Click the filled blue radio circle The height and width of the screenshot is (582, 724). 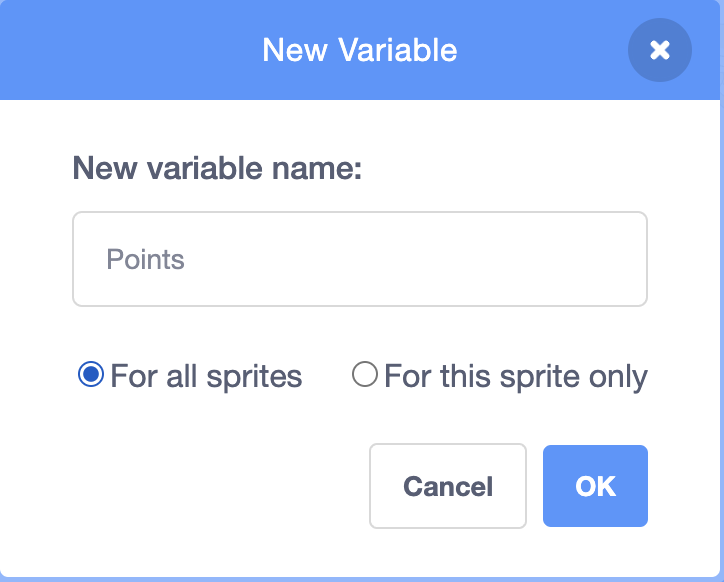click(91, 376)
